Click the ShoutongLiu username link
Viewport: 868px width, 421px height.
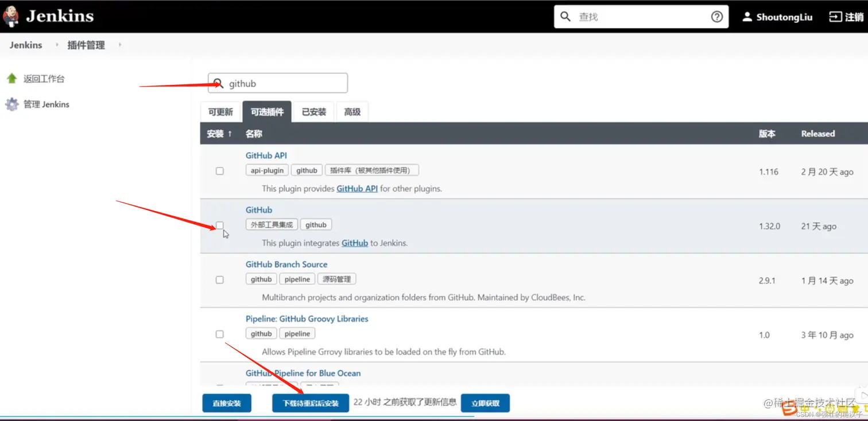click(784, 17)
